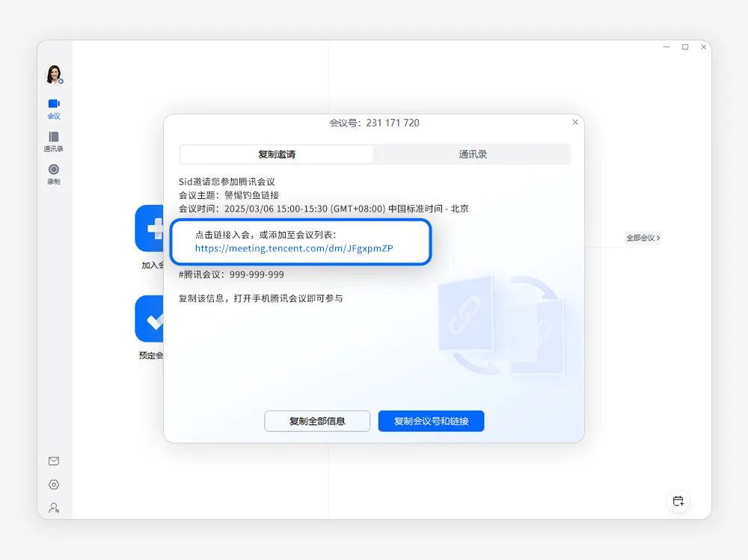Click the Sid邀请您参加腾讯会议 line

tap(227, 182)
